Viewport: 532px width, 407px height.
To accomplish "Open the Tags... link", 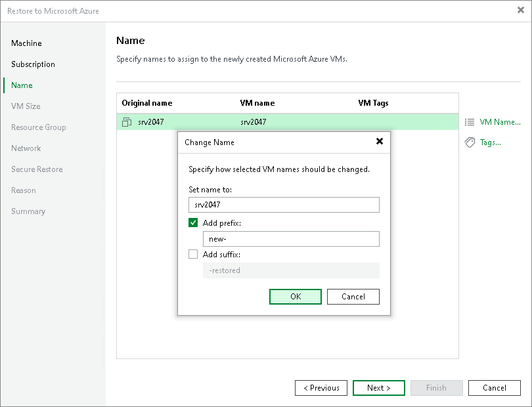I will point(490,142).
